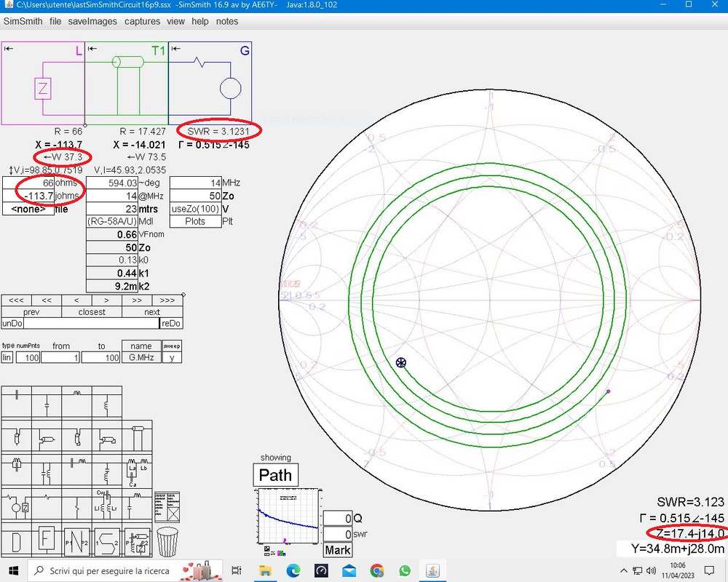Open the file menu

tap(55, 21)
